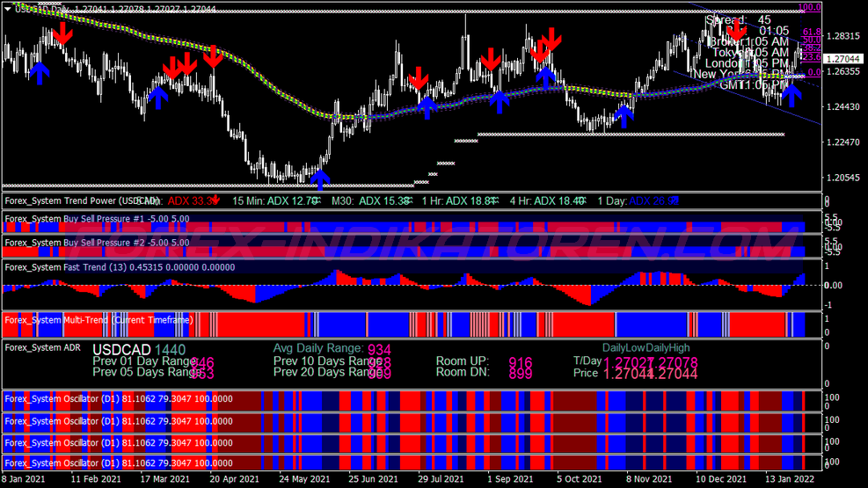The image size is (868, 488).
Task: Click the Tokyo session time line
Action: click(x=750, y=53)
